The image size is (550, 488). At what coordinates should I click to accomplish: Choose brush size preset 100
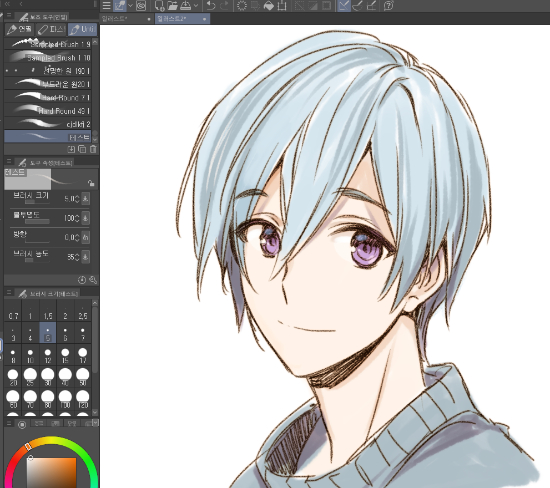[65, 399]
